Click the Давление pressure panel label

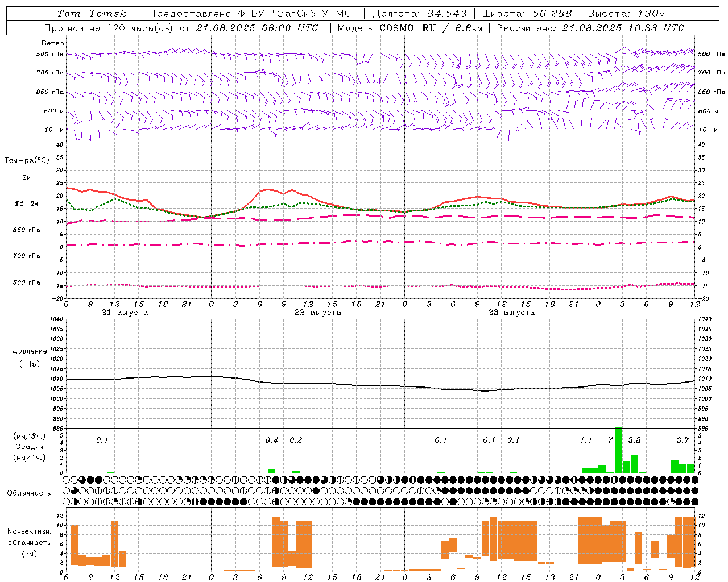click(30, 351)
